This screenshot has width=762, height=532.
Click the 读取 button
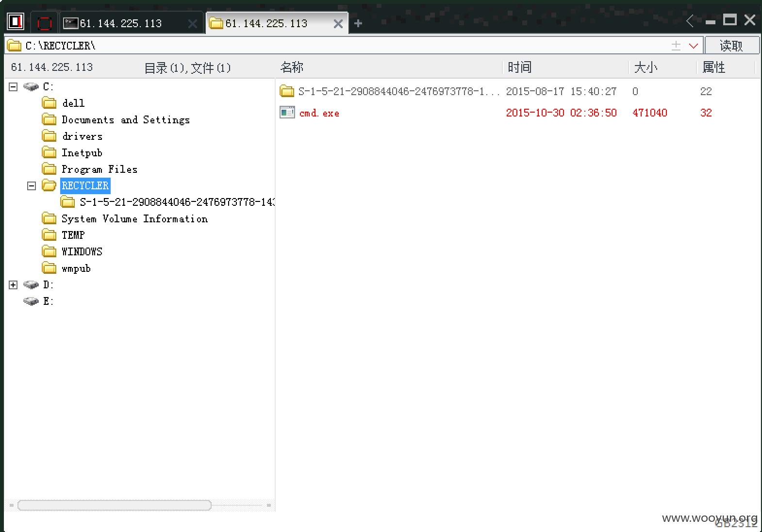point(731,46)
